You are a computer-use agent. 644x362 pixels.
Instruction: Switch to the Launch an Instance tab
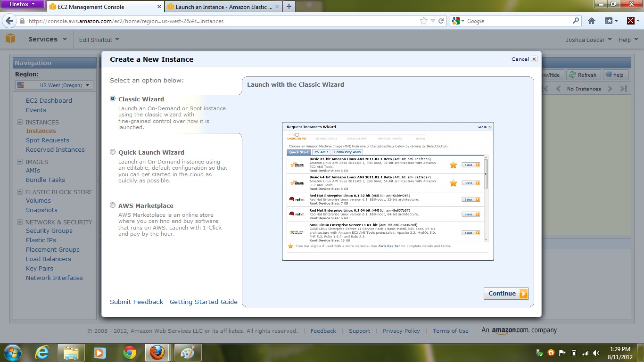pos(223,7)
